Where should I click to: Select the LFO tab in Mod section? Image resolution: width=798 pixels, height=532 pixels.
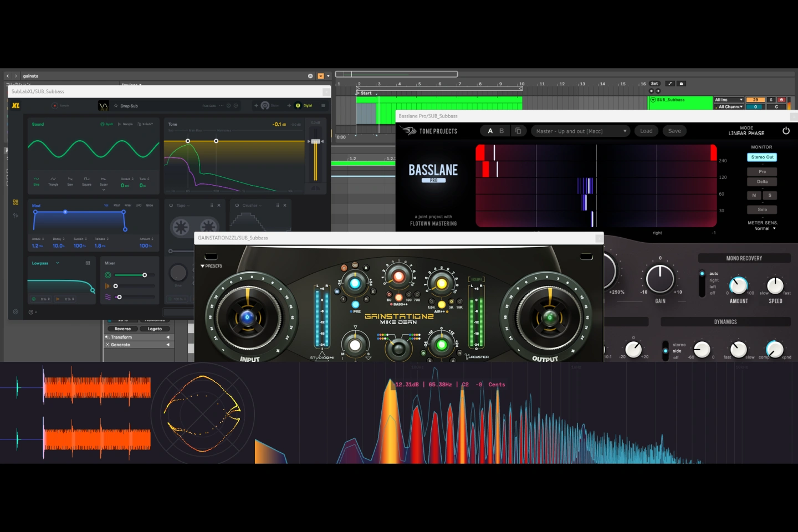click(139, 206)
